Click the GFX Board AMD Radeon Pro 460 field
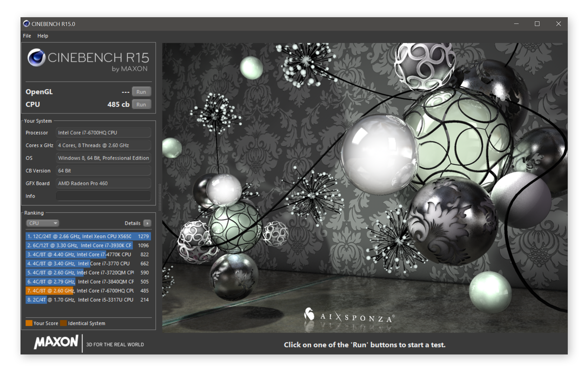 (x=103, y=183)
